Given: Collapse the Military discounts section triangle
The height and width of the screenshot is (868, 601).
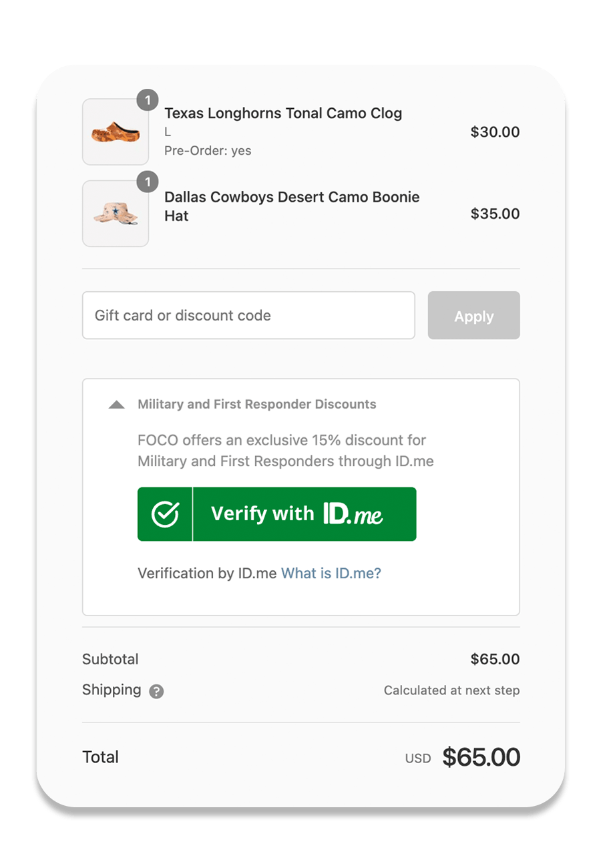Looking at the screenshot, I should click(x=117, y=405).
